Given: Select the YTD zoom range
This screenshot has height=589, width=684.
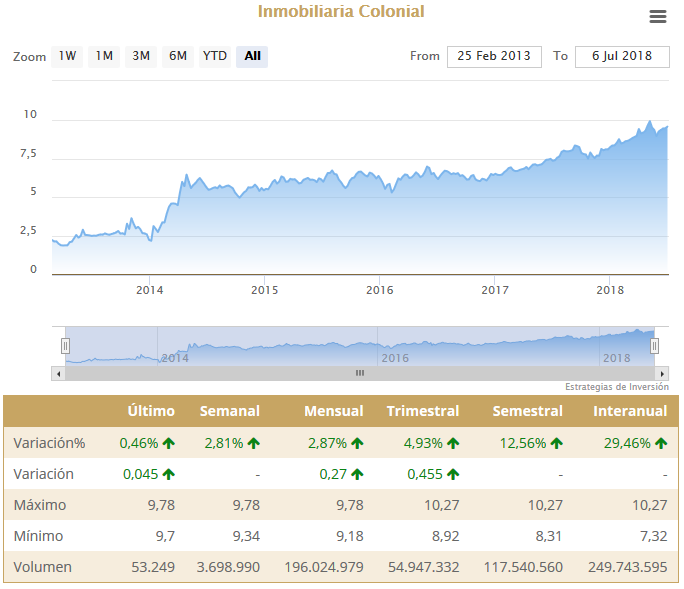Looking at the screenshot, I should pyautogui.click(x=215, y=56).
